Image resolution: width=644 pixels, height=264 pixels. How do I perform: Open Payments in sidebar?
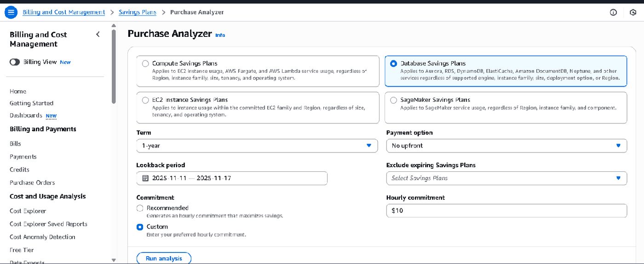click(23, 157)
